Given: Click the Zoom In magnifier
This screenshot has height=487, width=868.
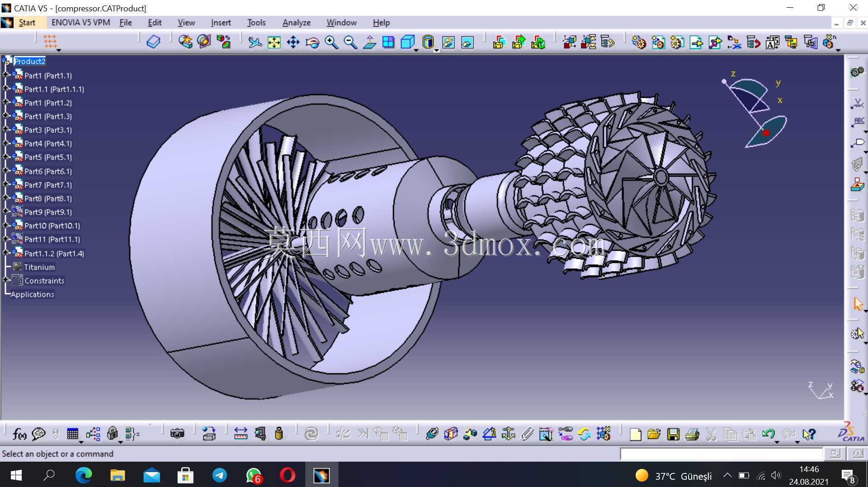Looking at the screenshot, I should (x=331, y=42).
